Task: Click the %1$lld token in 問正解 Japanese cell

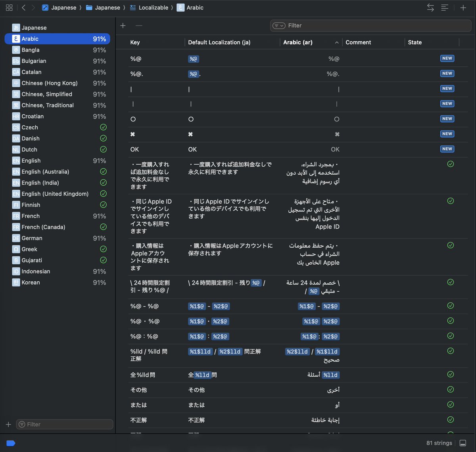Action: tap(200, 352)
